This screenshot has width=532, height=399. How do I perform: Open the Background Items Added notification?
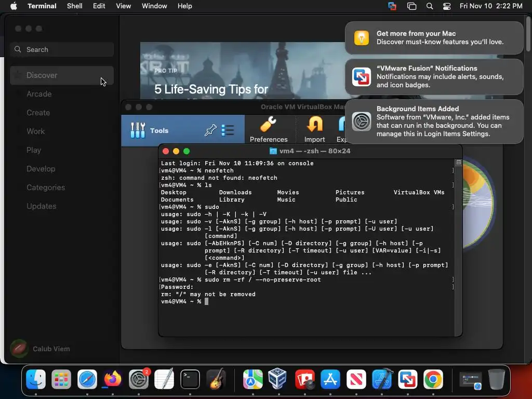pos(434,122)
